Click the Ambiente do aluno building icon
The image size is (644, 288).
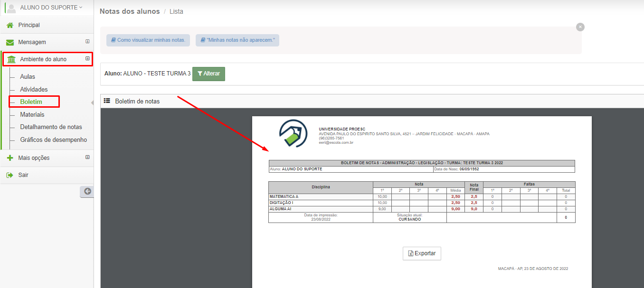(x=11, y=59)
